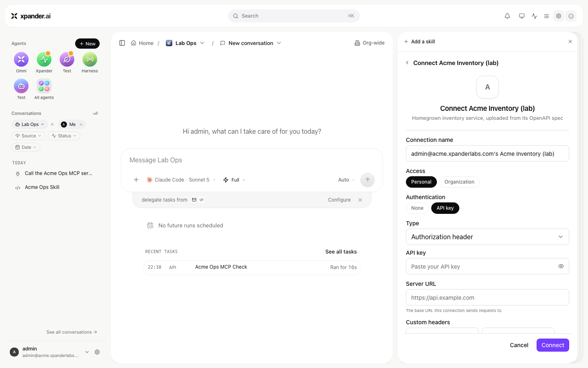Click the Connection name input field
This screenshot has width=588, height=368.
pos(488,153)
